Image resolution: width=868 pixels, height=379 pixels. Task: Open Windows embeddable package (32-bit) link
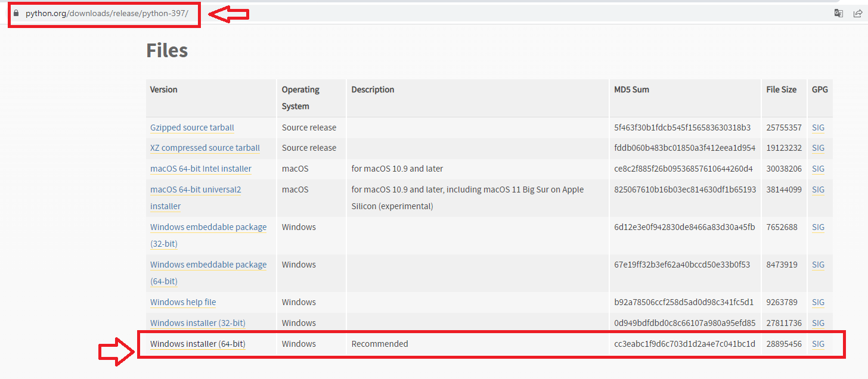pos(208,235)
